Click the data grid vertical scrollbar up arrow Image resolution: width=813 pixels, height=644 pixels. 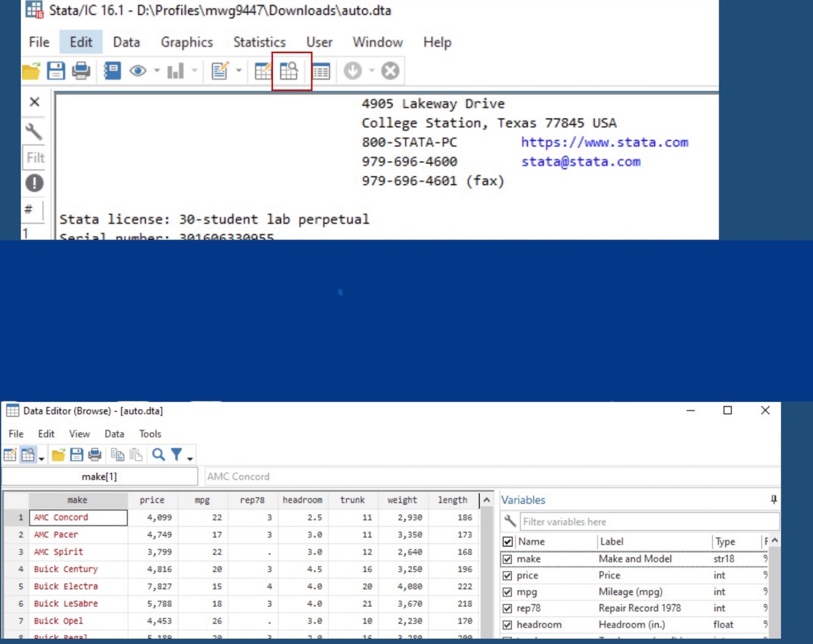(x=486, y=500)
